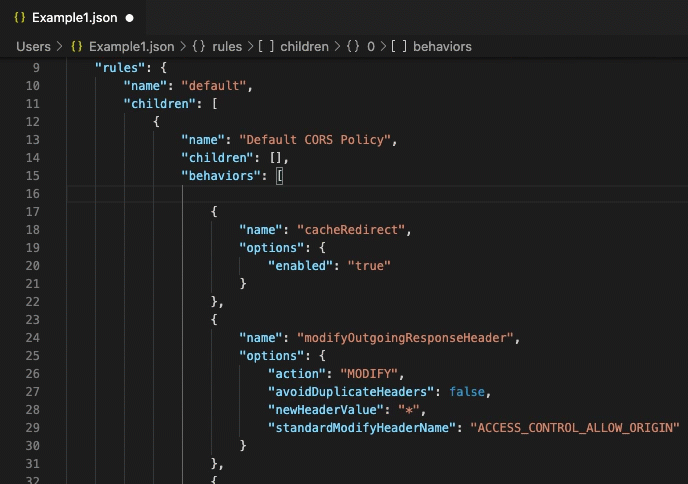
Task: Click "Default CORS Policy" string
Action: [315, 140]
